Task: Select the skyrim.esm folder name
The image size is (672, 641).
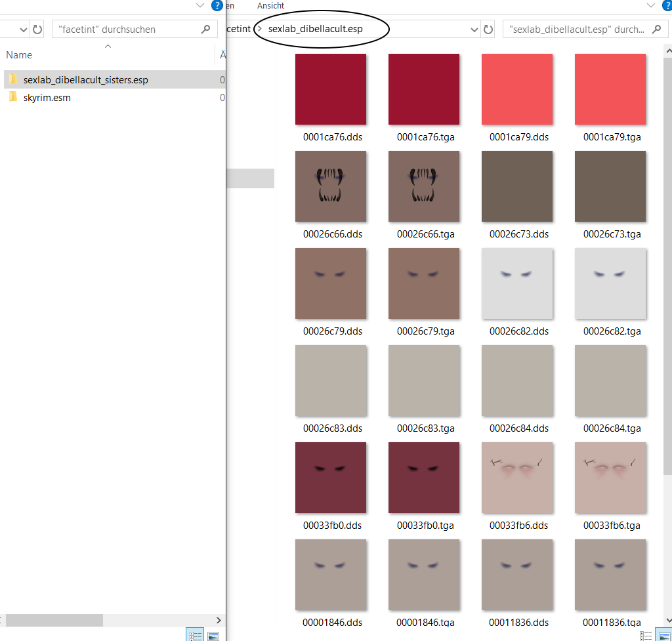Action: [47, 98]
